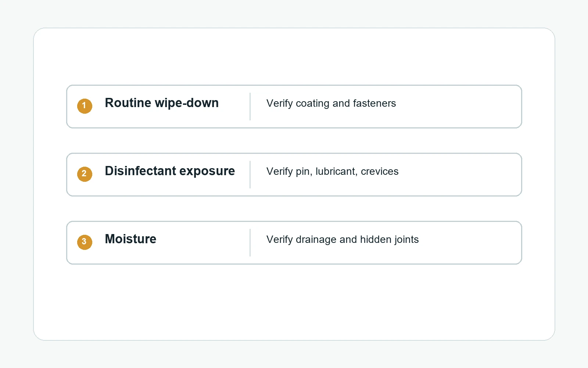
Task: Click the word 'exposure' in second heading
Action: point(207,171)
